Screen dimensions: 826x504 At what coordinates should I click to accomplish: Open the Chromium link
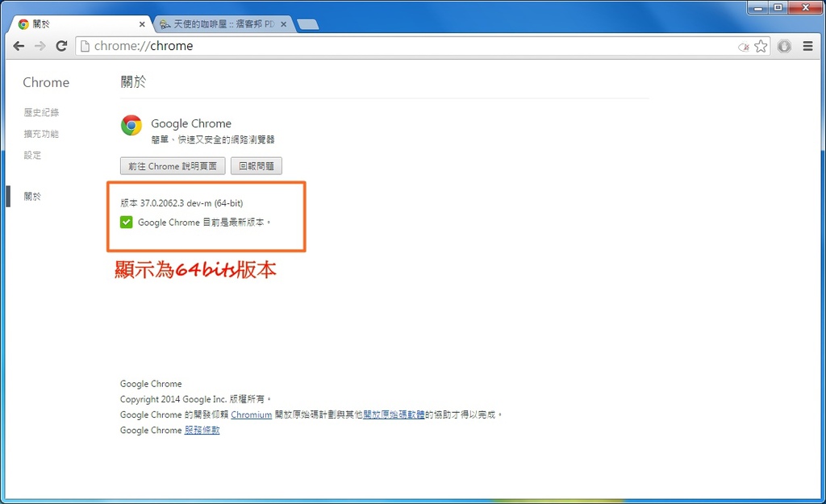click(252, 414)
